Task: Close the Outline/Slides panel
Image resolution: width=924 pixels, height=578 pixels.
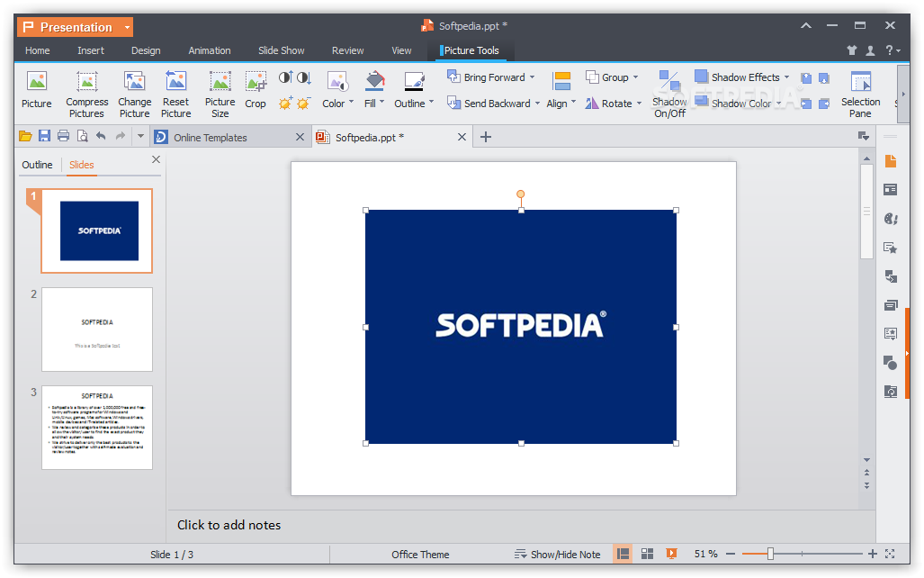Action: [x=156, y=159]
